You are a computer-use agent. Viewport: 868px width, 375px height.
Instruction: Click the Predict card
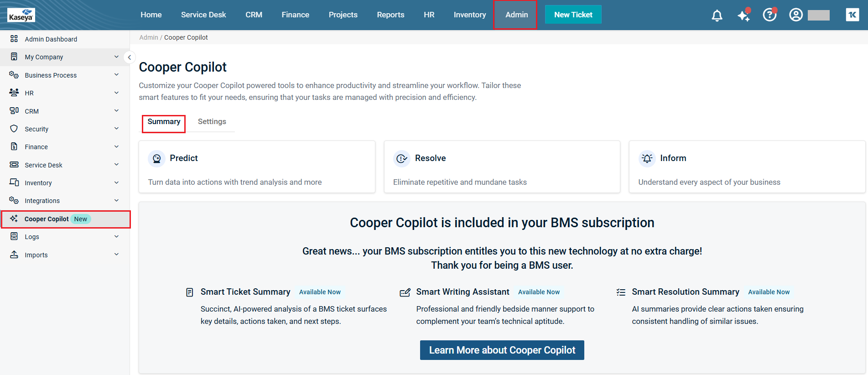pyautogui.click(x=257, y=167)
